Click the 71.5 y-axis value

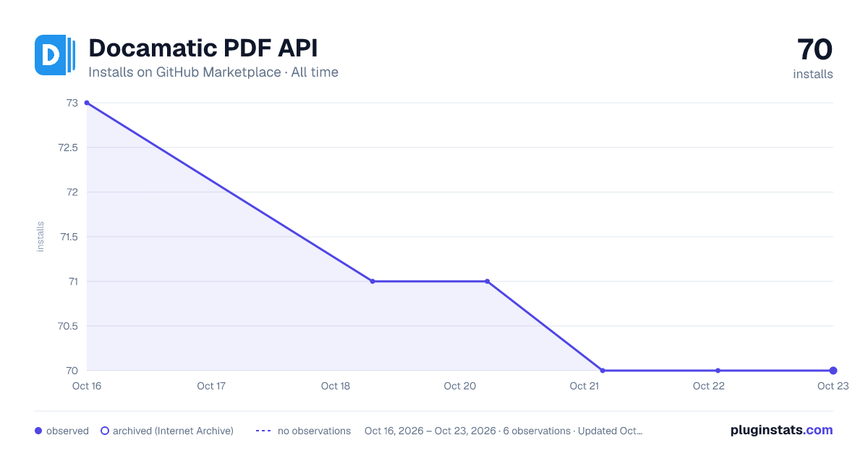click(69, 237)
